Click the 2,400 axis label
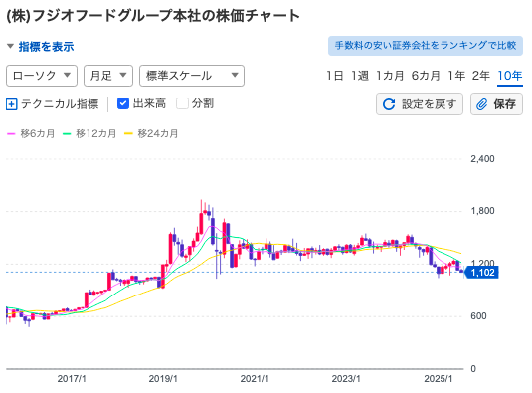 coord(482,159)
